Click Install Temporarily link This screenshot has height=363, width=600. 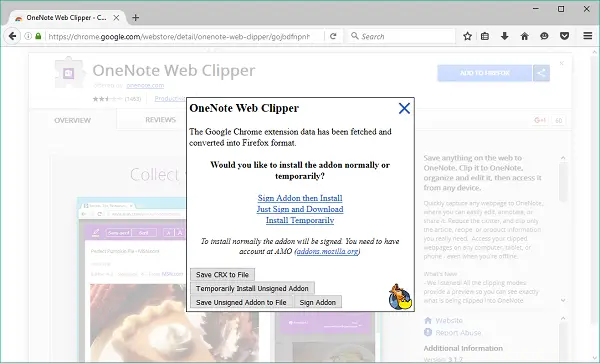tap(300, 220)
